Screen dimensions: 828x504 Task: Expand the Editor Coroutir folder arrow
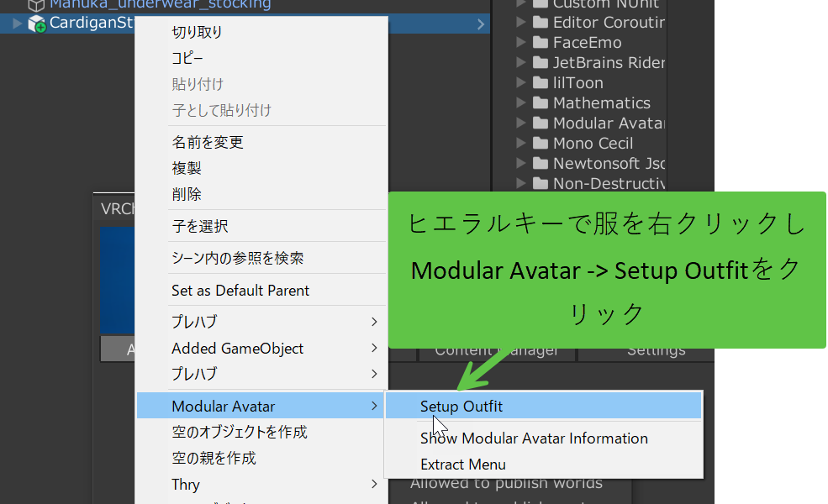click(520, 22)
